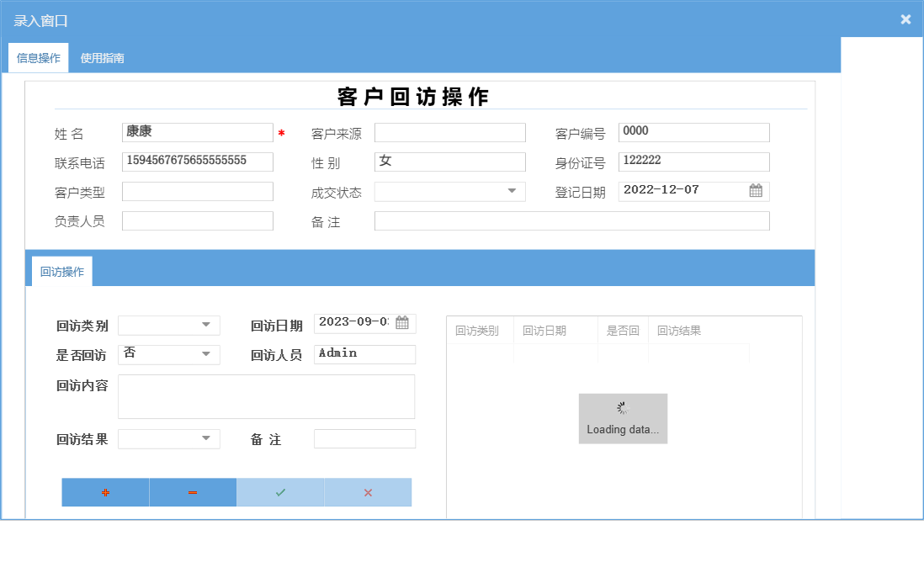
Task: Click the 姓名 input showing 康康
Action: tap(197, 132)
